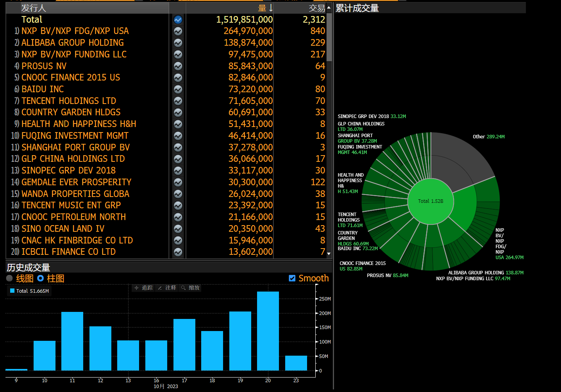
Task: Click the 注释 annotate button on the chart
Action: tap(167, 288)
